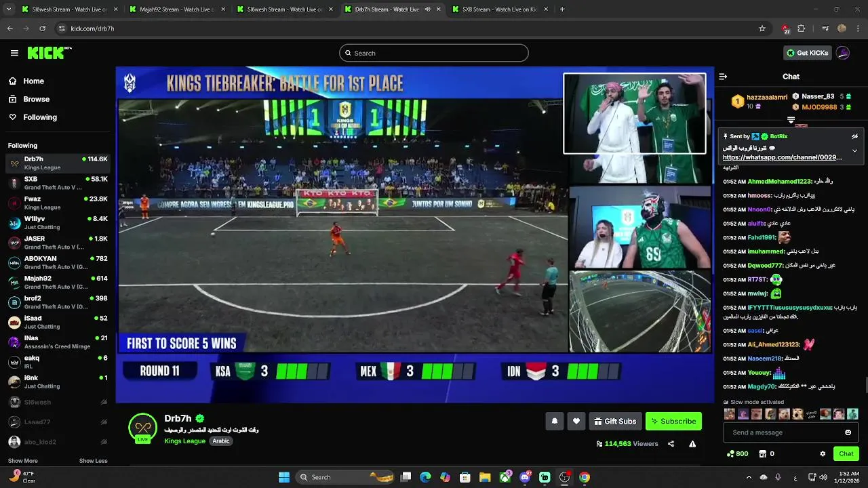Screen dimensions: 868x488
Task: Open JASER channel in Following list
Action: 58,243
